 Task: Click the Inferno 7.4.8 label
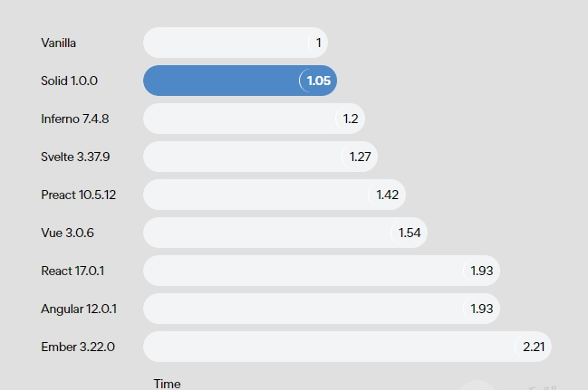75,119
